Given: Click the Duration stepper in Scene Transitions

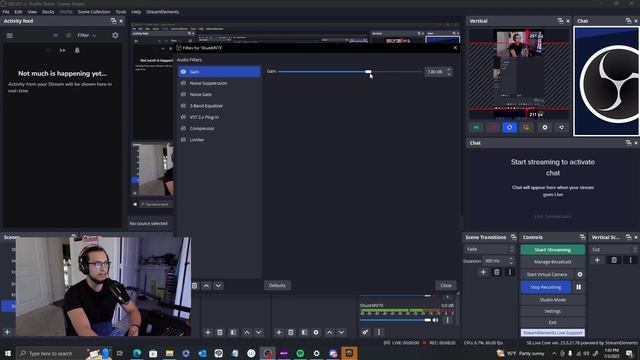Looking at the screenshot, I should coord(511,261).
